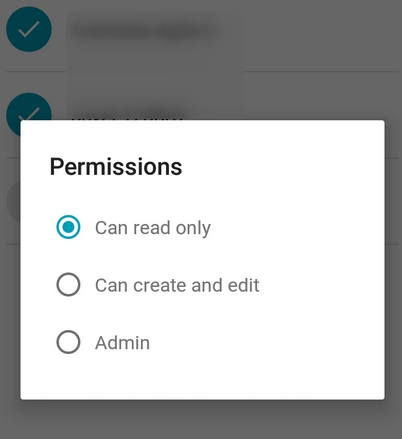Click the 'Admin' text label
Viewport: 402px width, 439px height.
click(122, 343)
